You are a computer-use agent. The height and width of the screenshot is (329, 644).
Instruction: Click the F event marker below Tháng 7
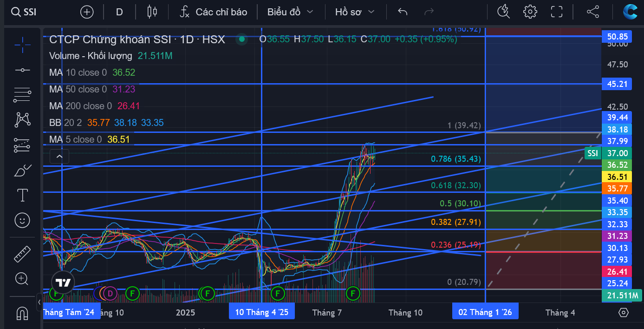coord(353,293)
